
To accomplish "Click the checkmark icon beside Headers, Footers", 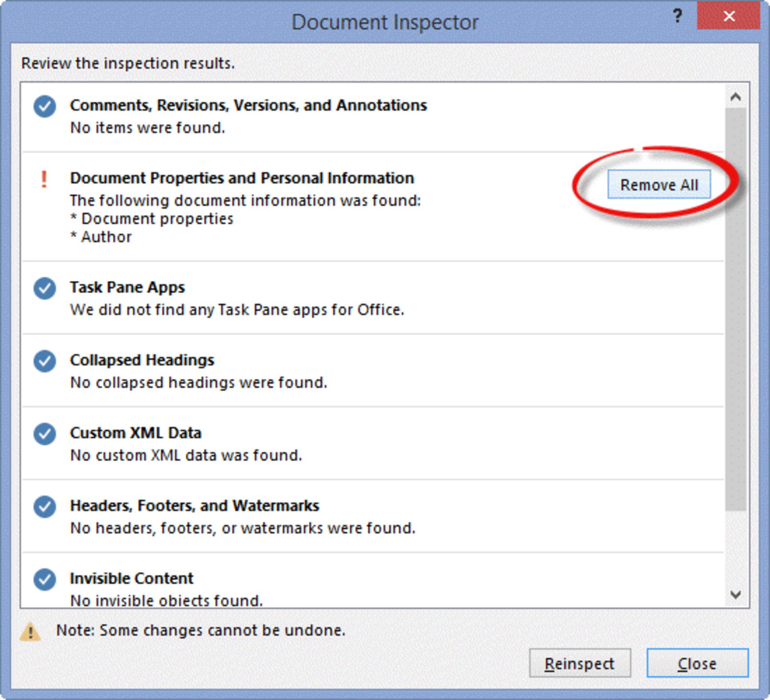I will click(x=45, y=507).
